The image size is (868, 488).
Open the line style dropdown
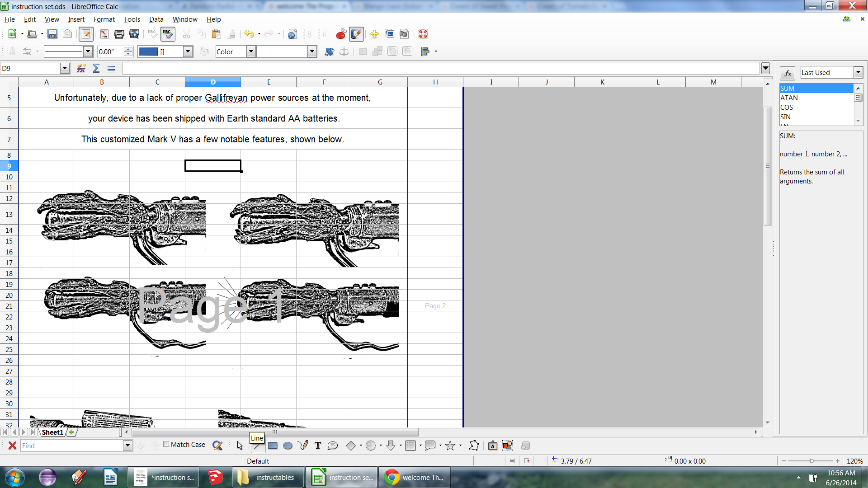[88, 52]
